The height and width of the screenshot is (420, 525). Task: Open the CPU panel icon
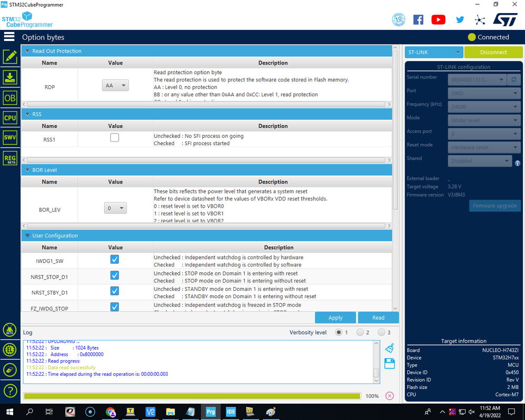10,118
